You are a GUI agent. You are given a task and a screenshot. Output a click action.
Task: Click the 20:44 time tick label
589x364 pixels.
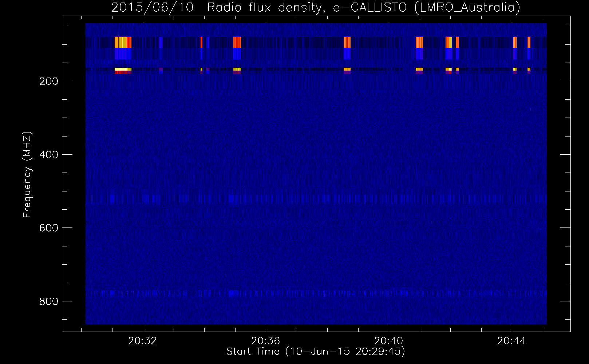point(512,341)
